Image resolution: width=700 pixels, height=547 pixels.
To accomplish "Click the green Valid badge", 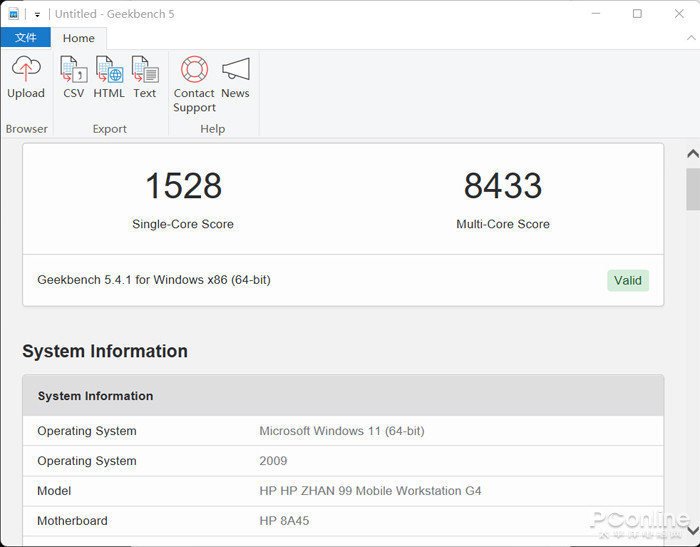I will point(628,280).
